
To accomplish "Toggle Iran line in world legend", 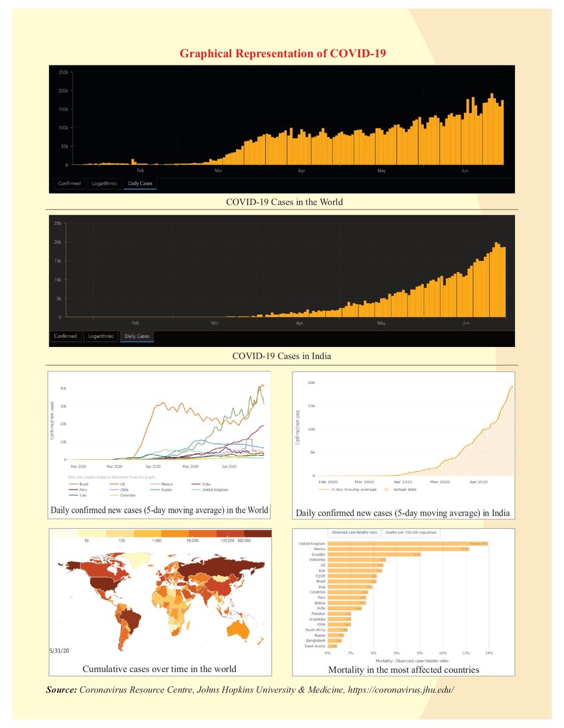I will pos(78,495).
